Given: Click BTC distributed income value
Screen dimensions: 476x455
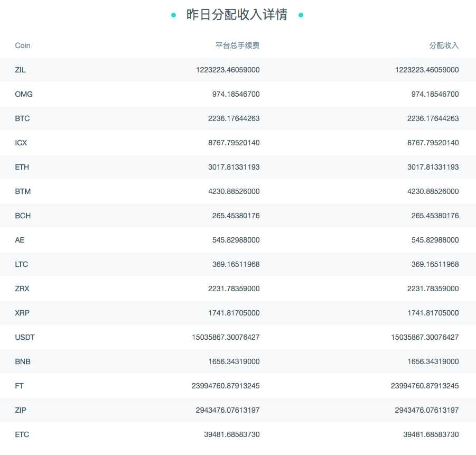Looking at the screenshot, I should click(433, 118).
